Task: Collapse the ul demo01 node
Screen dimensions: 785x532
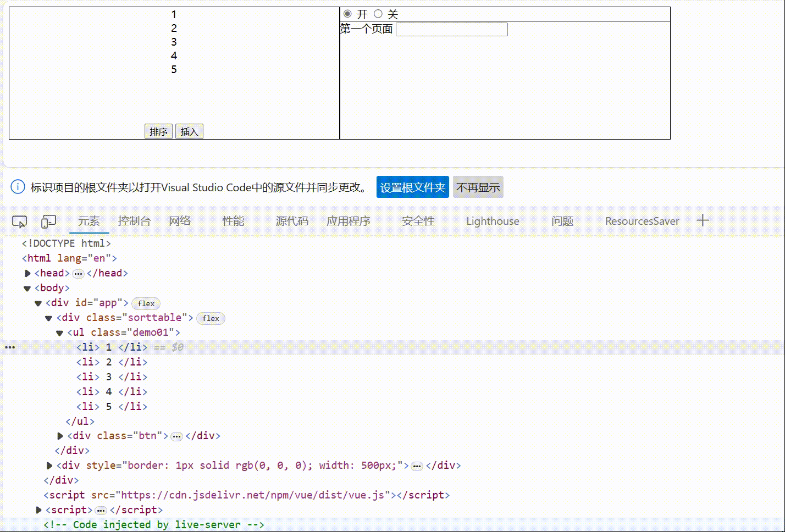Action: 59,332
